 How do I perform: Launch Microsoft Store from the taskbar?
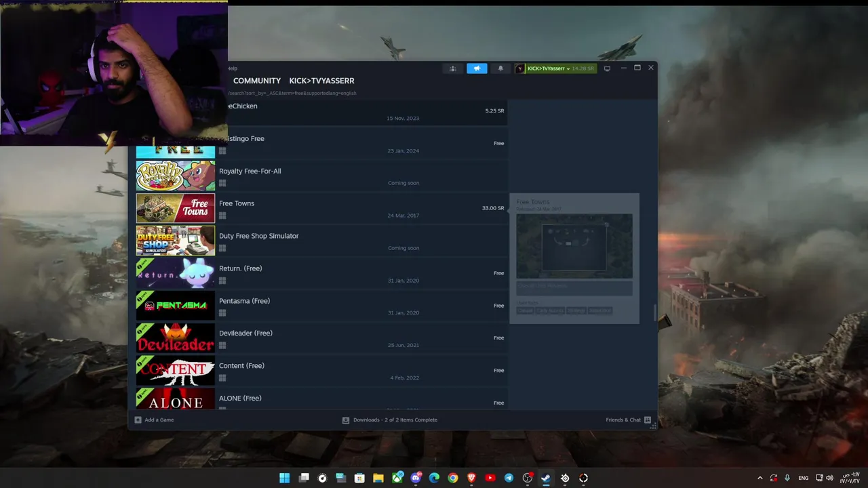tap(359, 478)
